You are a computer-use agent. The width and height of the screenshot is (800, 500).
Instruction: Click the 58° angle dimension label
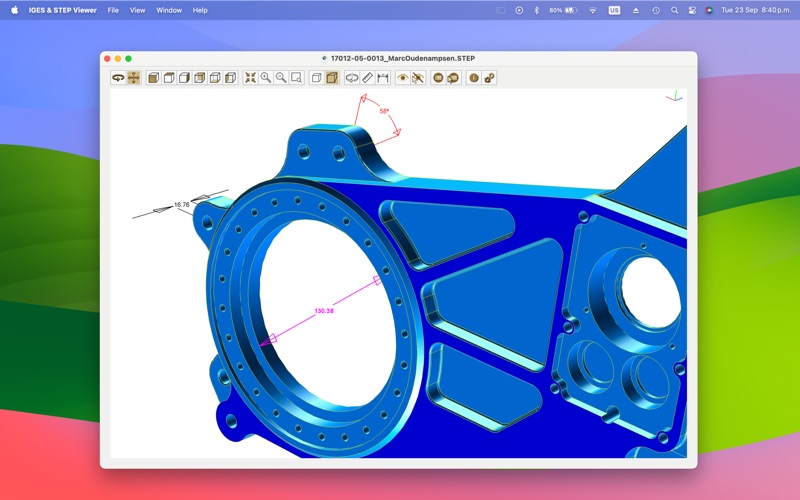click(x=384, y=111)
